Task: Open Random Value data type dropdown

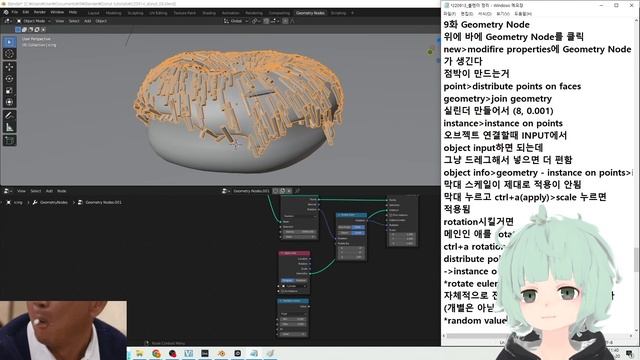Action: 293,313
